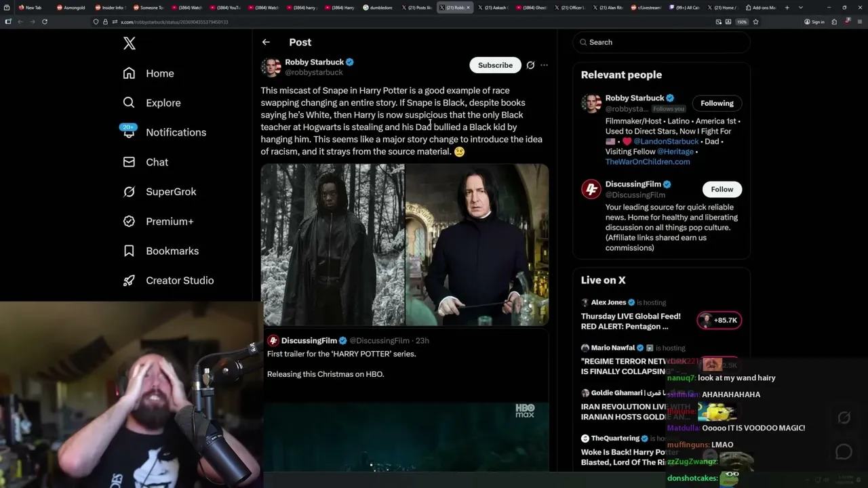868x488 pixels.
Task: Click the Explore magnifier icon
Action: [x=129, y=103]
